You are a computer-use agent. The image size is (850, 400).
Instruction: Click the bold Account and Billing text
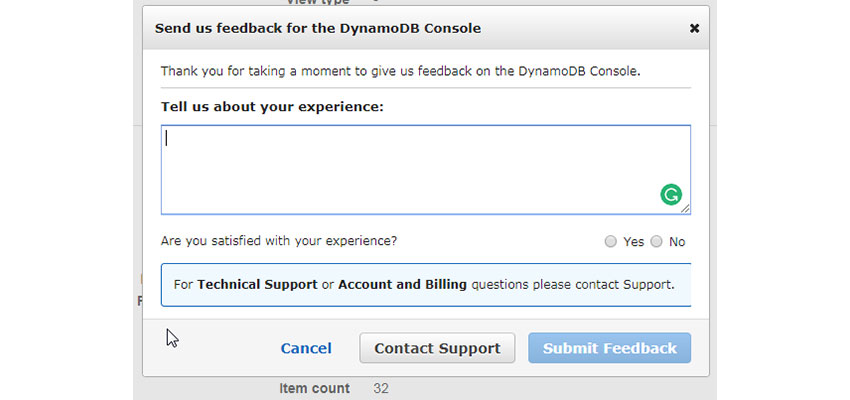(402, 284)
